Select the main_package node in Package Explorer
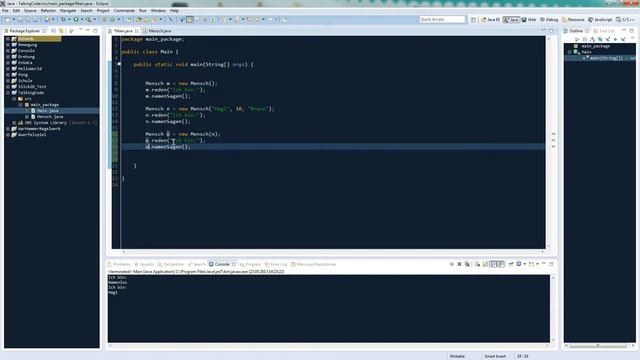The height and width of the screenshot is (360, 640). (44, 105)
